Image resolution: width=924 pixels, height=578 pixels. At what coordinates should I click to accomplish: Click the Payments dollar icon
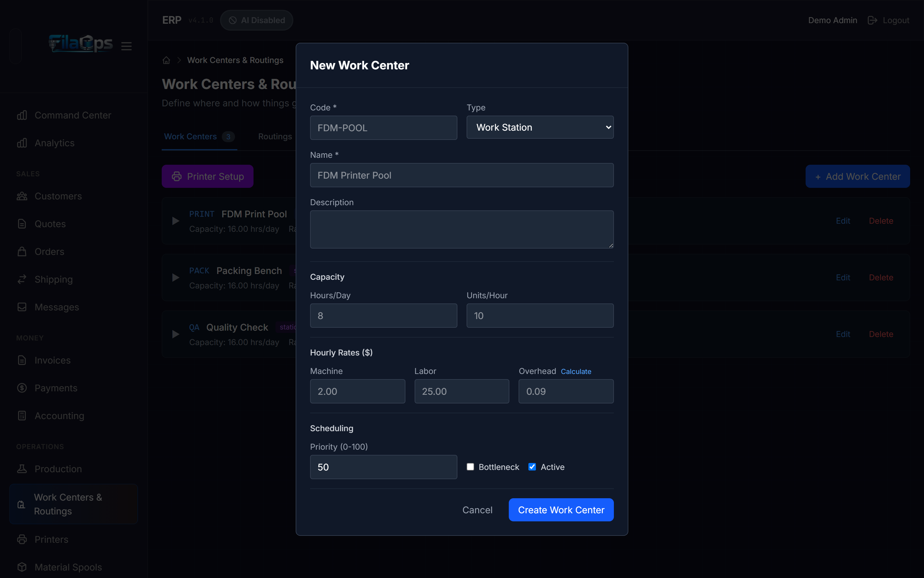22,388
